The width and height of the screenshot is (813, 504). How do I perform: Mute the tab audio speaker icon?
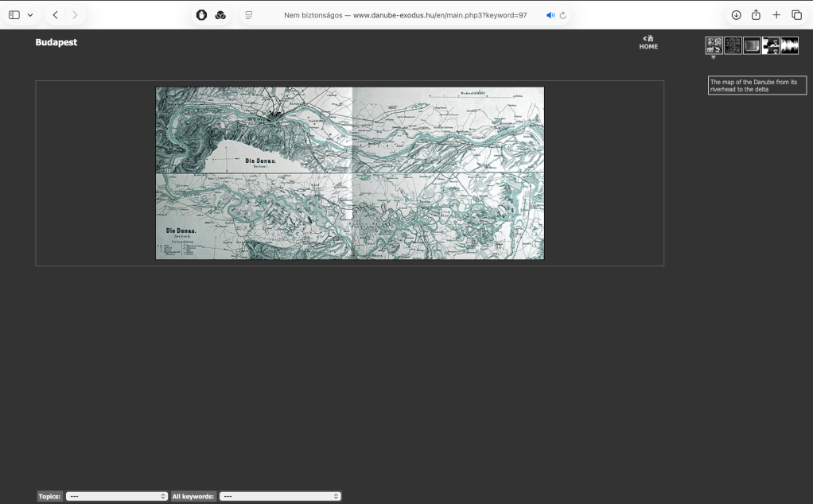click(550, 15)
